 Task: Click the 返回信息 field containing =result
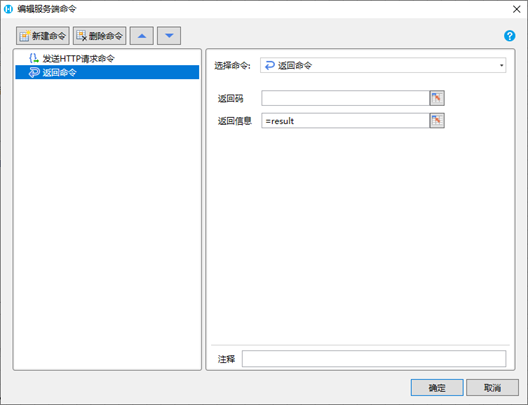[345, 121]
